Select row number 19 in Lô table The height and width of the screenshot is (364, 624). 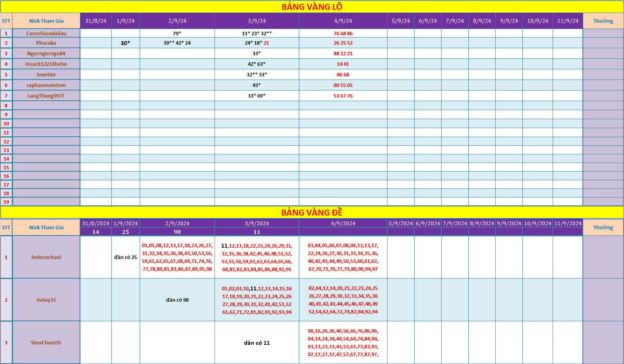pyautogui.click(x=6, y=202)
